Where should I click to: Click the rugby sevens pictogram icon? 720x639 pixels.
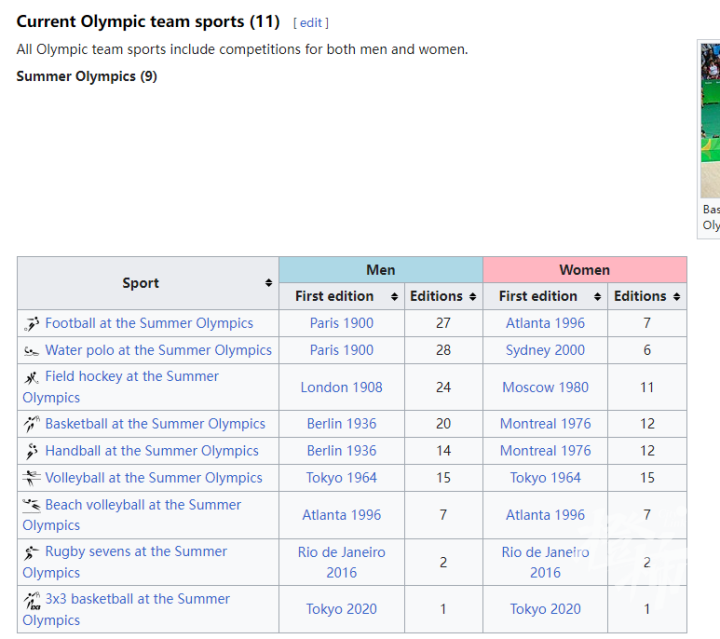[32, 552]
